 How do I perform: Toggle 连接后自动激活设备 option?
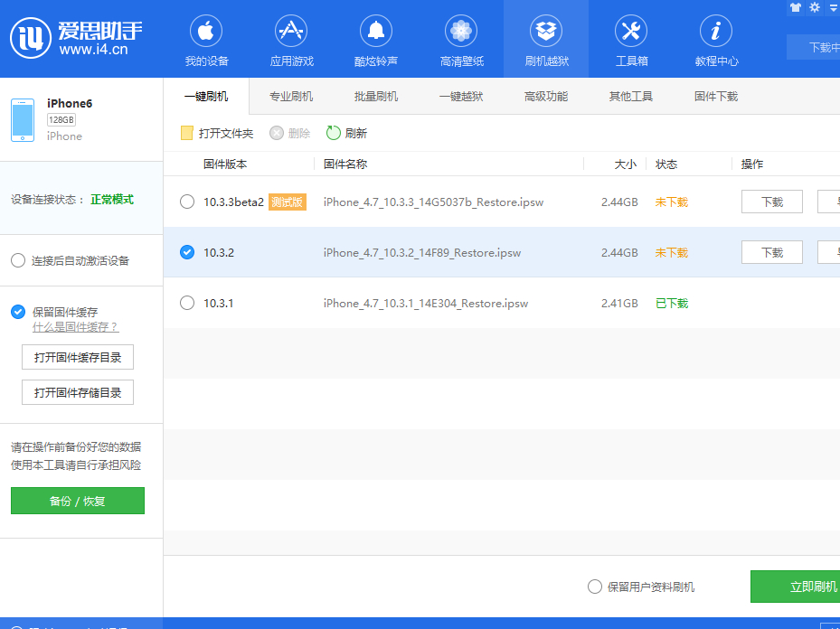click(x=18, y=260)
